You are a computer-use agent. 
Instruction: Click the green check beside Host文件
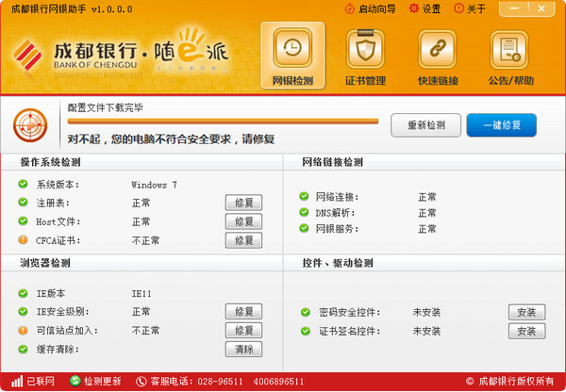point(23,220)
